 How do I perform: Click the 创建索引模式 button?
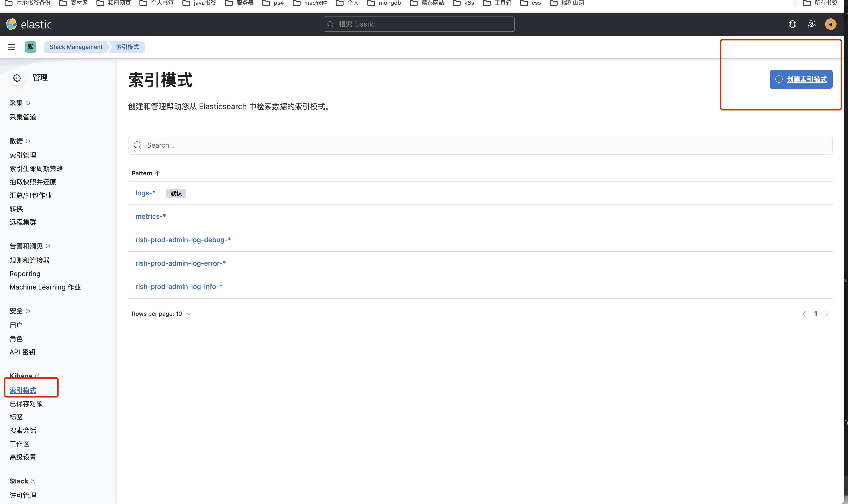[801, 79]
